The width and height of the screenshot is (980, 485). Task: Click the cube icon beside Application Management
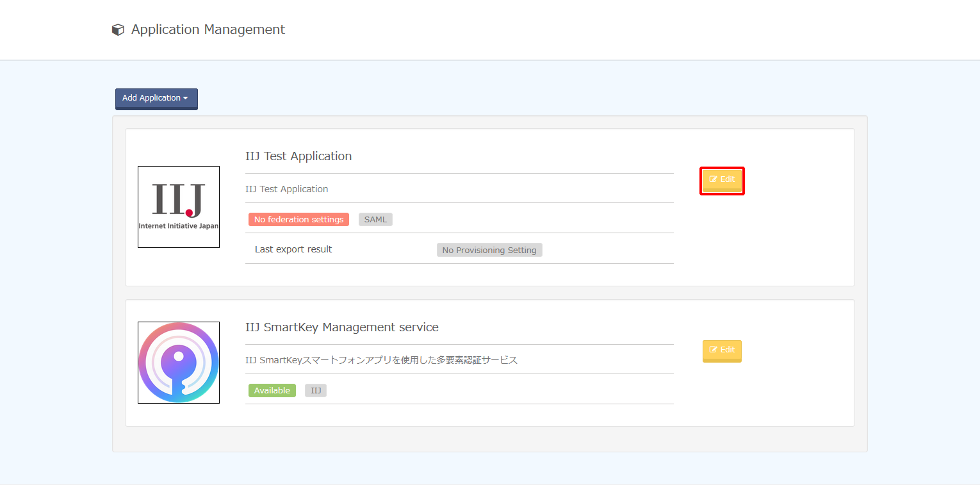(118, 30)
